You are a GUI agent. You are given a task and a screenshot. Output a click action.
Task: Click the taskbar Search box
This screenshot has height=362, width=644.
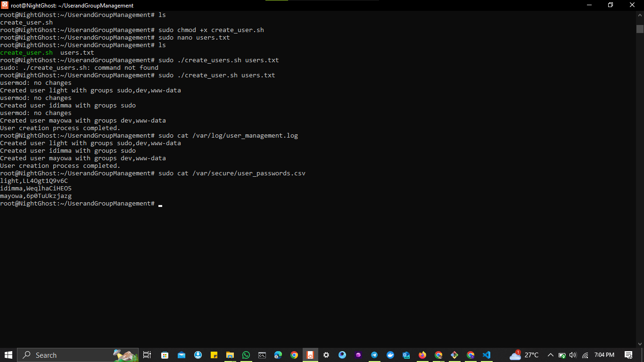pyautogui.click(x=78, y=355)
